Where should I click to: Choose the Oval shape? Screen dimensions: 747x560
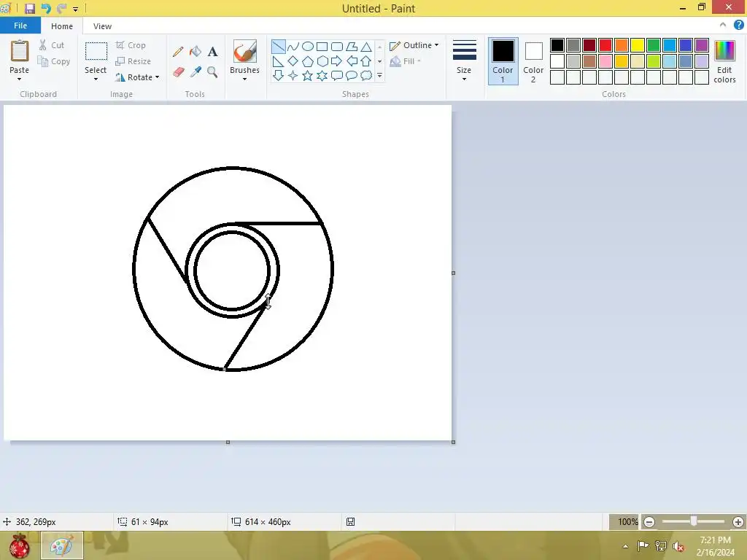308,47
